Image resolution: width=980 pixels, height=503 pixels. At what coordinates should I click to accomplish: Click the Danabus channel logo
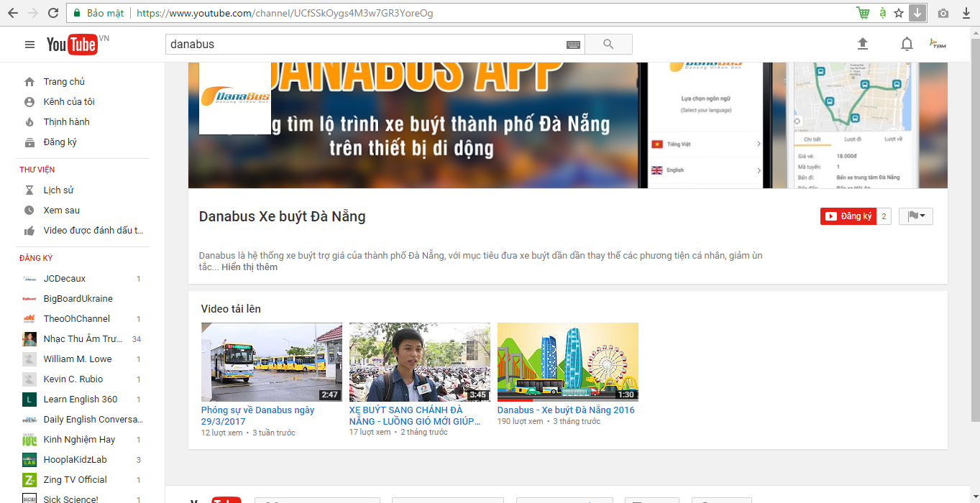coord(235,98)
